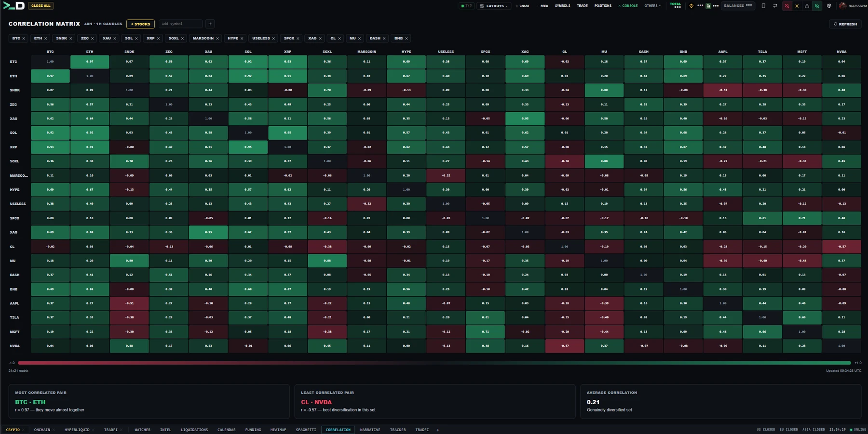Click the Average Correlation 0.21 value
Screen dimensions: 868x434
593,402
